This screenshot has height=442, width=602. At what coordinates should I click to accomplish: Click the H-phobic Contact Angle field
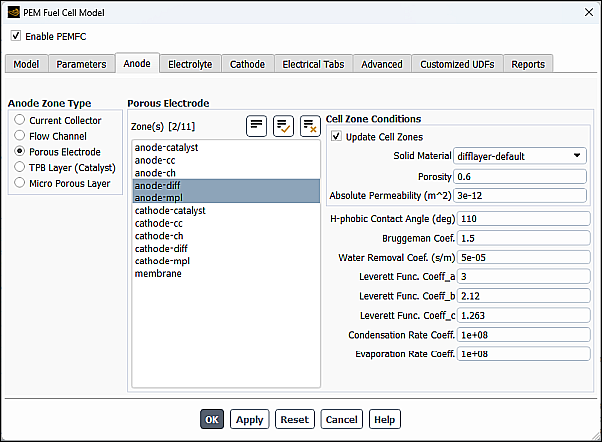524,219
